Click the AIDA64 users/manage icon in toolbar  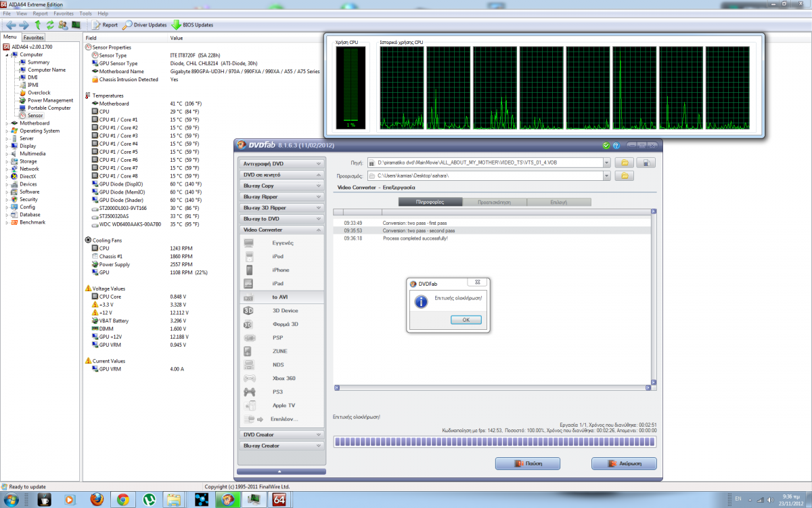point(63,25)
